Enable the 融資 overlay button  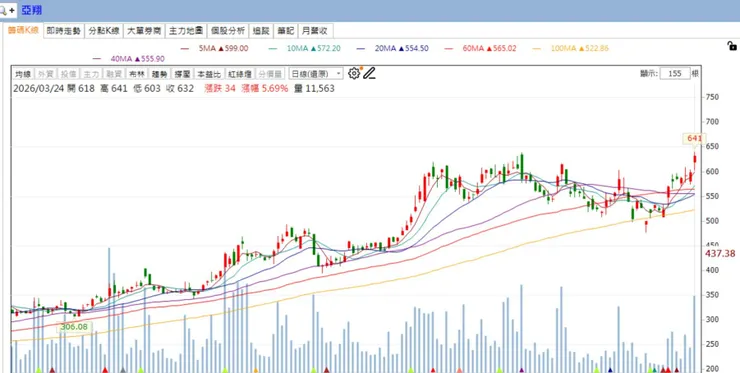click(x=114, y=74)
